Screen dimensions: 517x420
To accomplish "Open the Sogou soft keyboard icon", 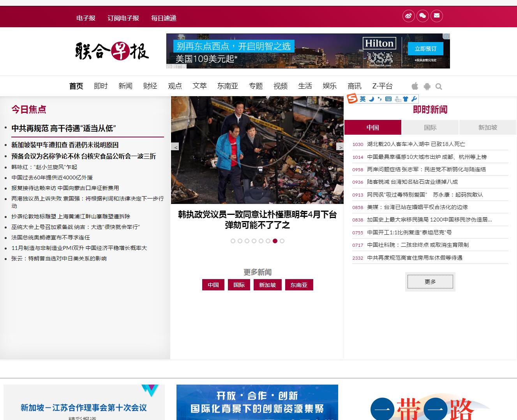I will pyautogui.click(x=388, y=99).
